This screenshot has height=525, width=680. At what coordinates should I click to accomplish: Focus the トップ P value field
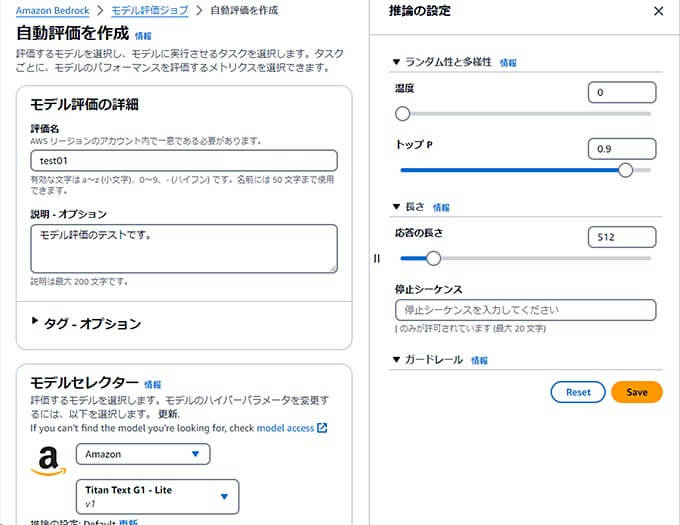tap(622, 149)
